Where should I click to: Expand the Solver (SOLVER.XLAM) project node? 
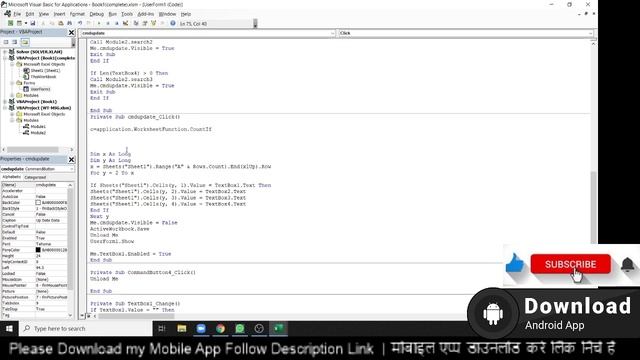(5, 52)
